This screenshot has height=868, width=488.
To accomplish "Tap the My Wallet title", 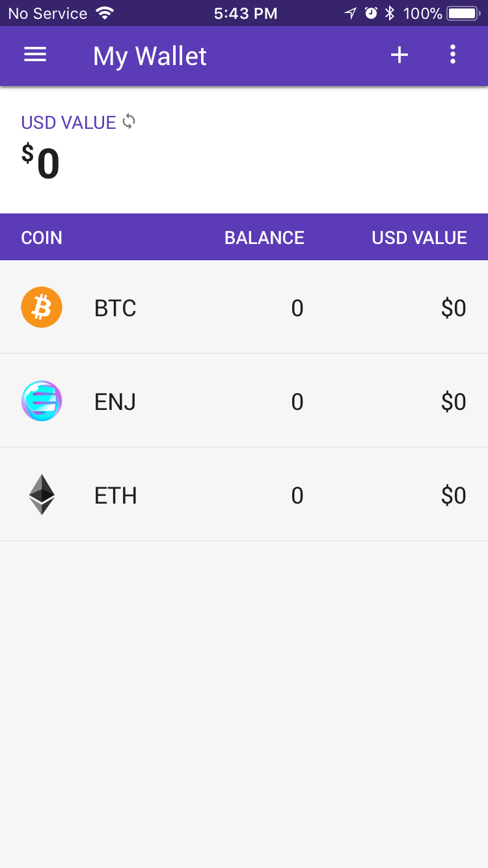I will pyautogui.click(x=150, y=56).
